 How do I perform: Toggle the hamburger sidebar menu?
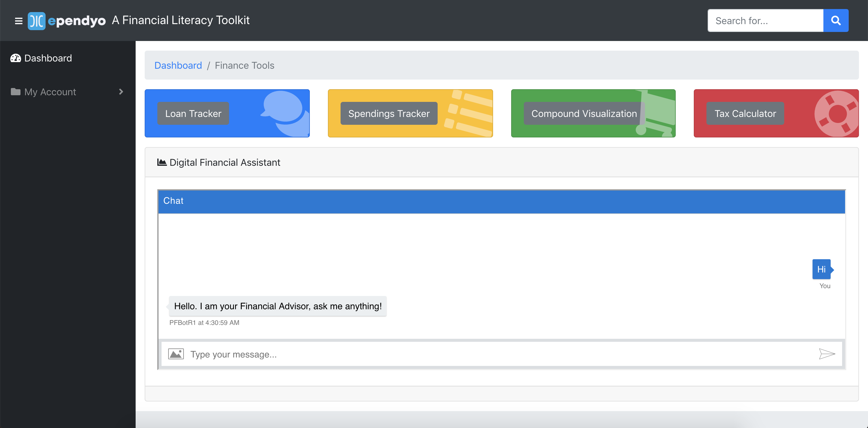(18, 21)
